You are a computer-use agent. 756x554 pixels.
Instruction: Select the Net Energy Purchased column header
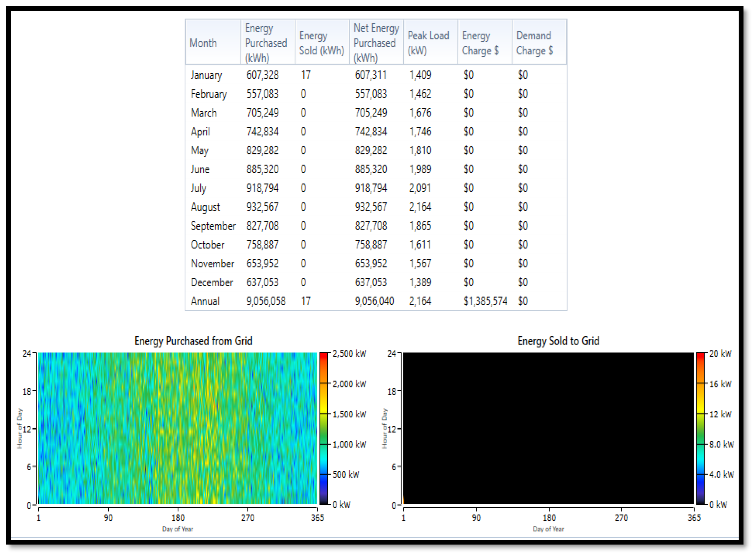[x=376, y=43]
